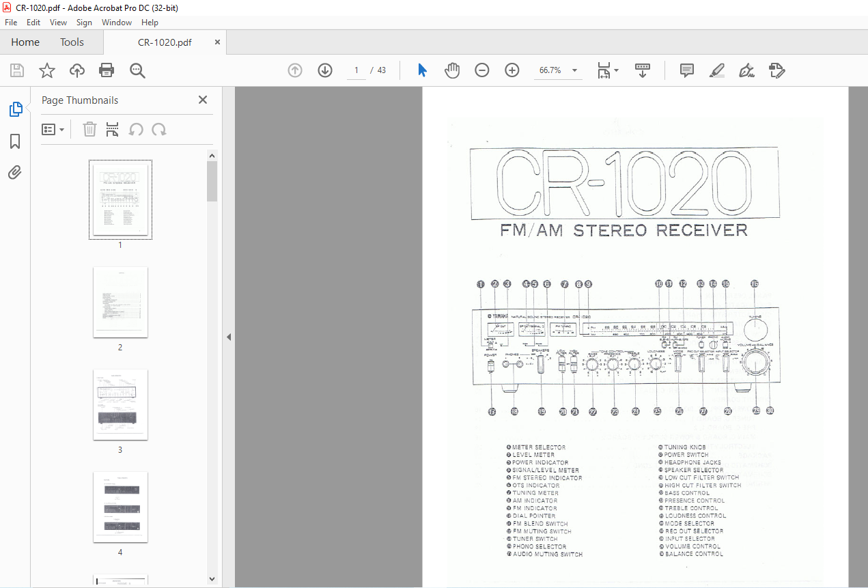Activate the Selection arrow tool
This screenshot has height=588, width=868.
coord(422,70)
